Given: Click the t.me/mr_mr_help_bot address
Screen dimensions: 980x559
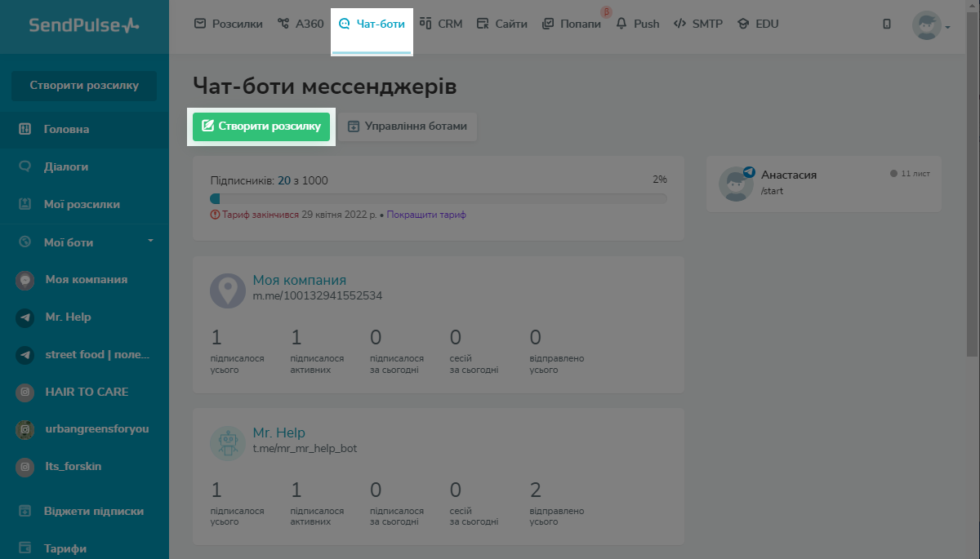Looking at the screenshot, I should (305, 448).
